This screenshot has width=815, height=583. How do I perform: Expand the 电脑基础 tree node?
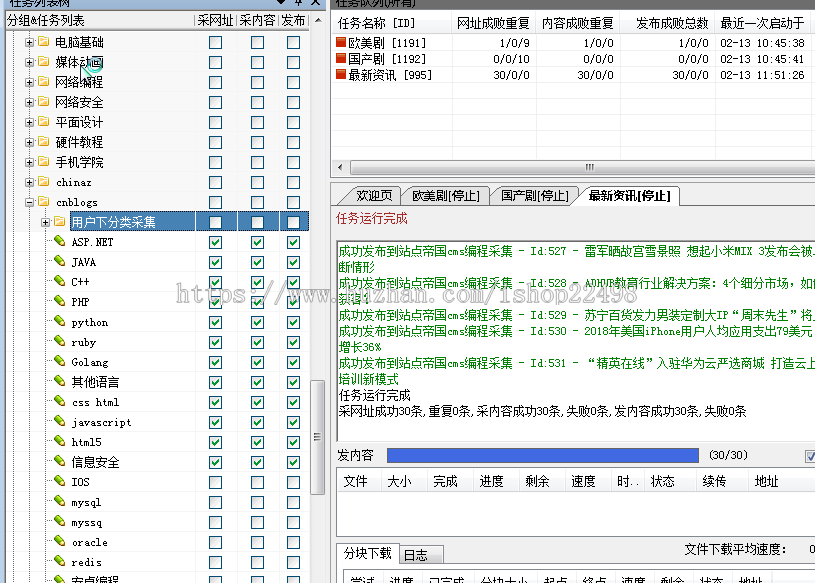[x=30, y=42]
